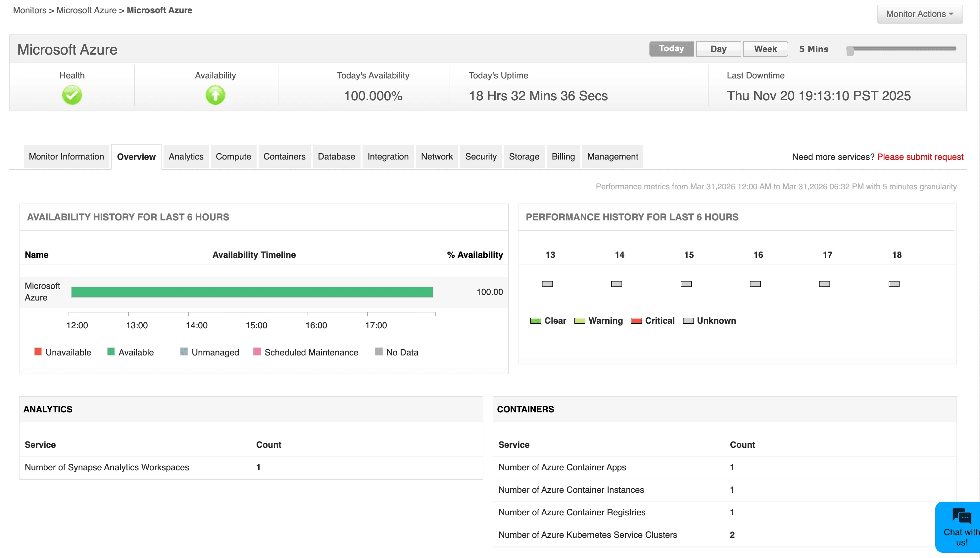Viewport: 980px width, 558px height.
Task: Click the Unavailable legend square
Action: click(x=38, y=351)
